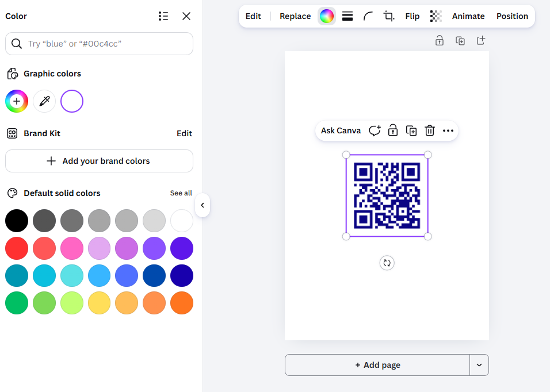The height and width of the screenshot is (392, 550).
Task: Open the rainbow color picker in toolbar
Action: 327,16
